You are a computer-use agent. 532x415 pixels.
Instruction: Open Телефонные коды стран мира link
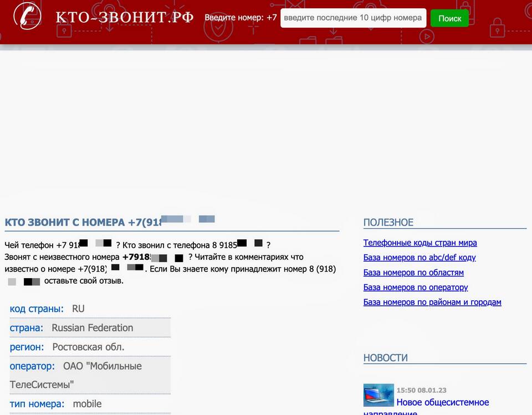[420, 243]
